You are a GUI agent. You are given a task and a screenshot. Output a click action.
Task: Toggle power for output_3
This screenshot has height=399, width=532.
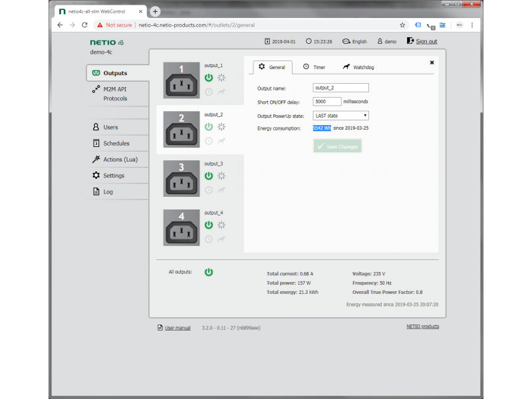click(209, 176)
